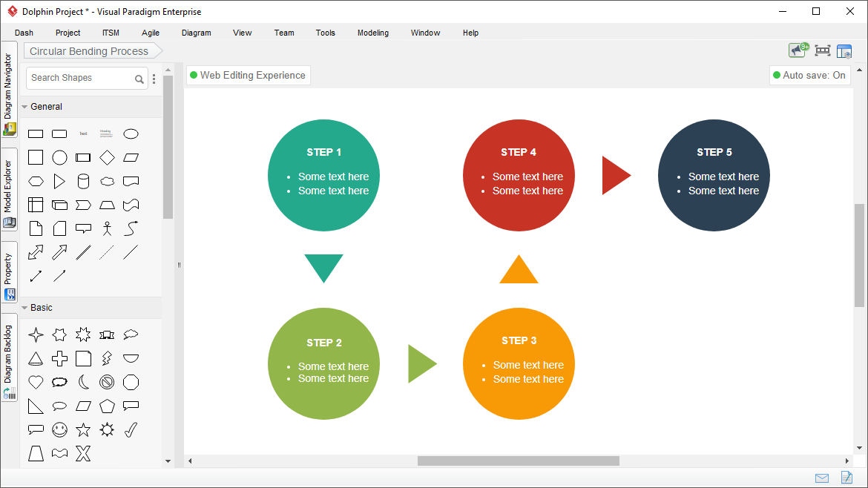Viewport: 868px width, 488px height.
Task: Open the Dash menu
Action: (x=24, y=33)
